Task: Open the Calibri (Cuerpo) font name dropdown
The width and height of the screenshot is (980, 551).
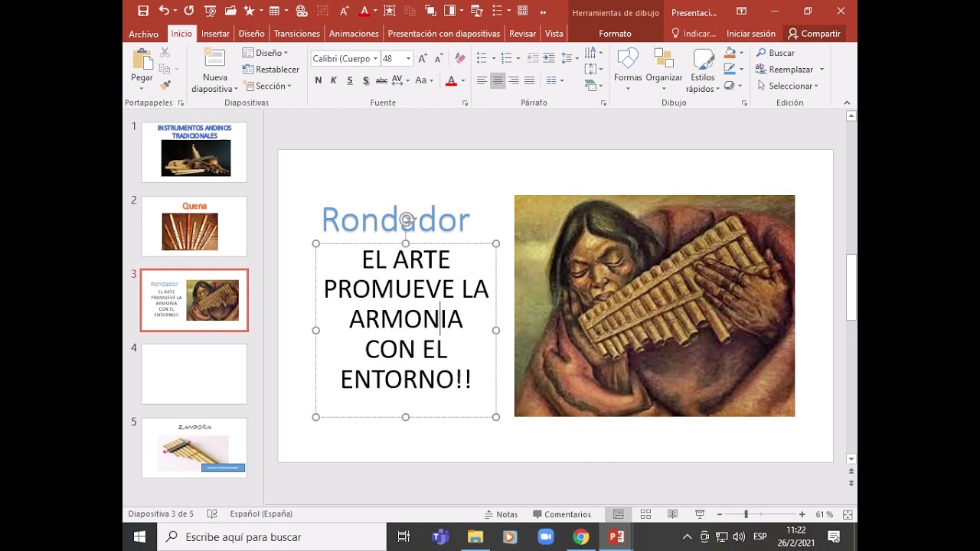Action: coord(375,59)
